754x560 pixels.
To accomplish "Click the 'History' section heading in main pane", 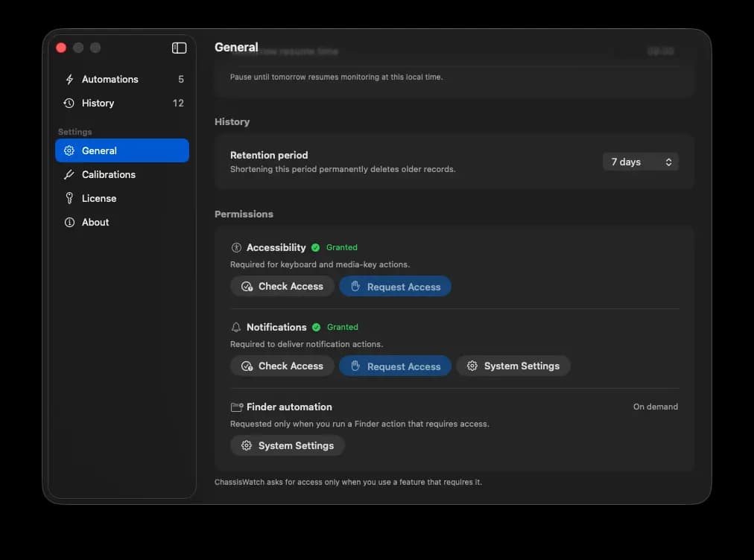I will coord(232,122).
